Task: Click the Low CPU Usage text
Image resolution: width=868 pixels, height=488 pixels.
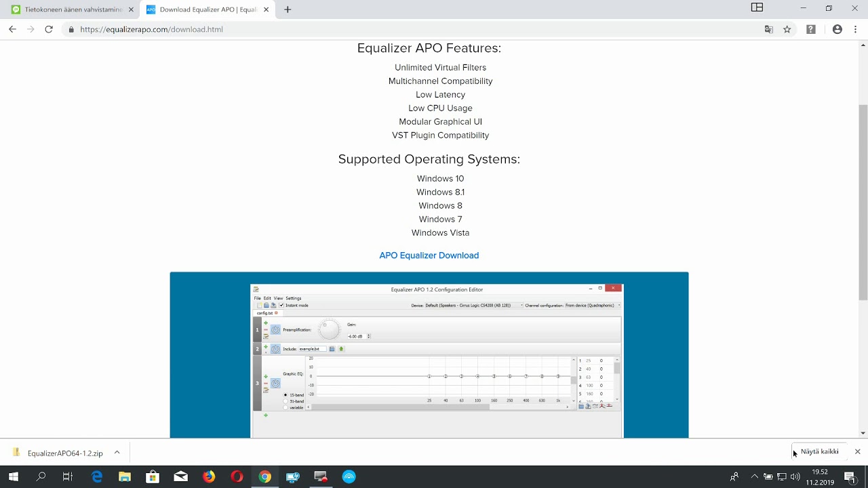Action: [x=440, y=108]
